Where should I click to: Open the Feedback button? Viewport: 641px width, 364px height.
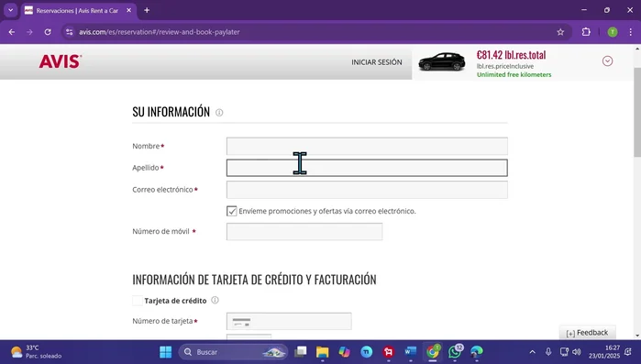pos(587,333)
